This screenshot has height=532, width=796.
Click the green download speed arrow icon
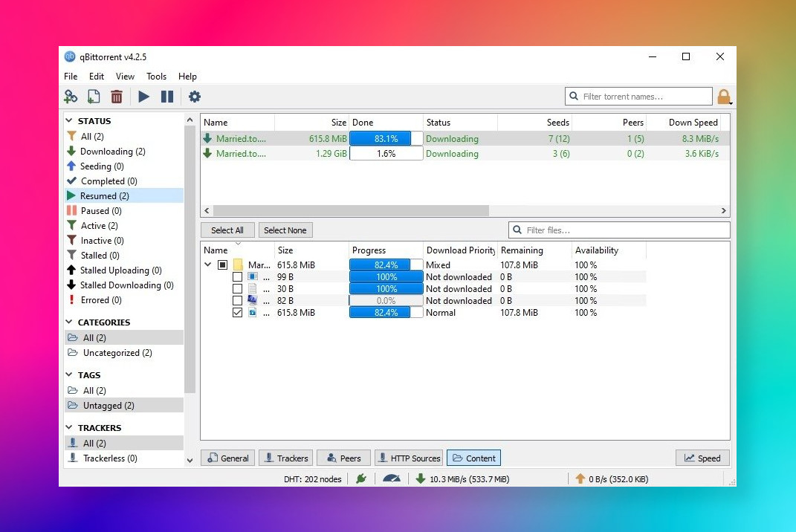421,479
